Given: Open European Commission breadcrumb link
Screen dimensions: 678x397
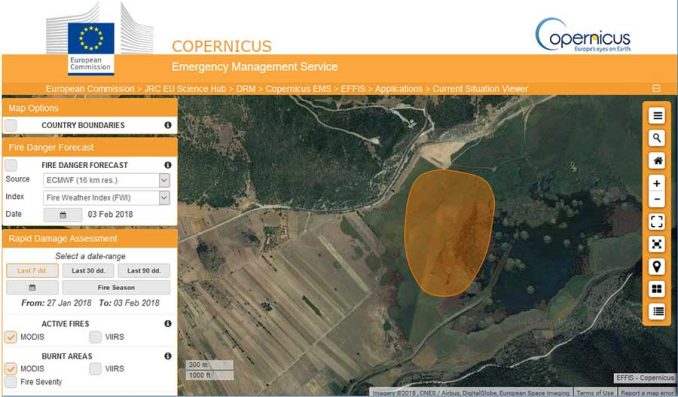Looking at the screenshot, I should [x=90, y=89].
